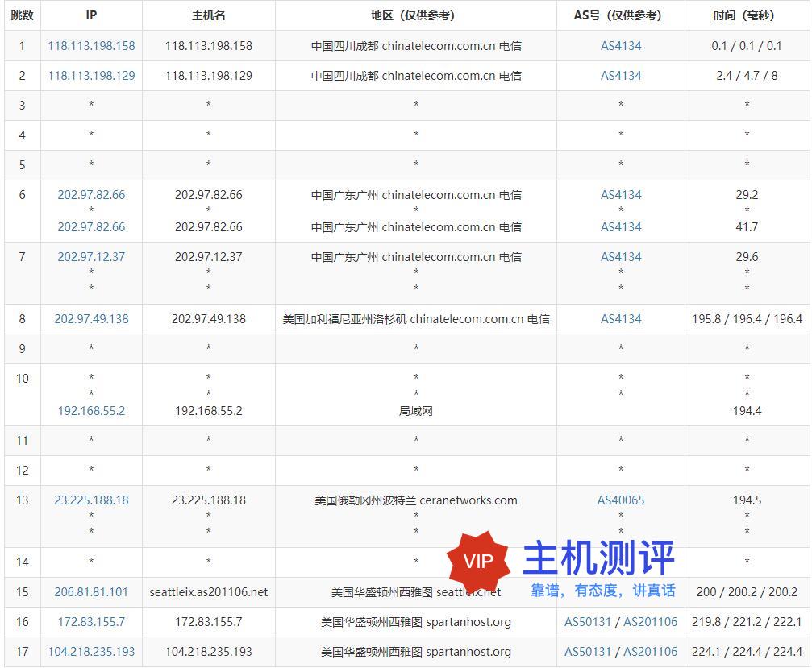This screenshot has height=668, width=812.
Task: Open the AS201106 link in hop 17 row
Action: coord(651,651)
